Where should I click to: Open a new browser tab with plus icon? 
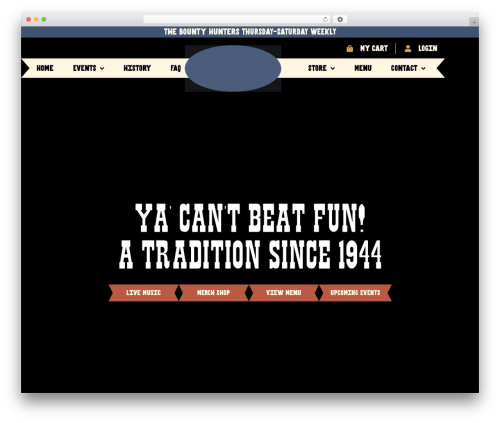click(474, 22)
